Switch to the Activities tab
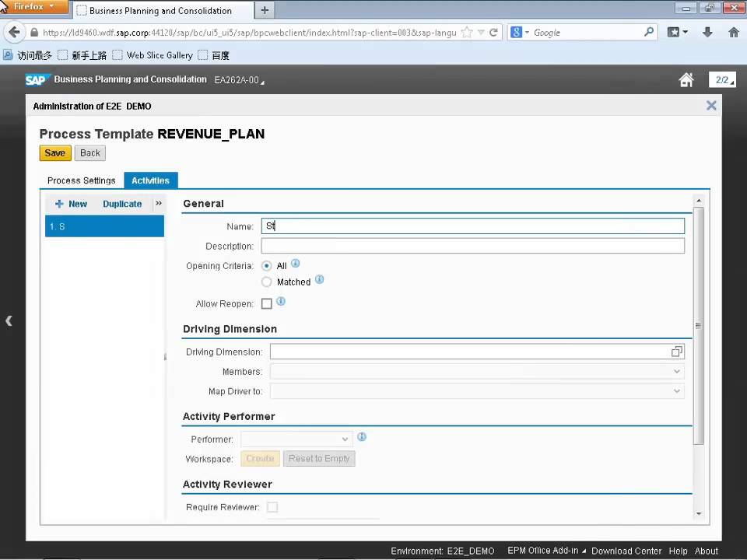 coord(150,180)
